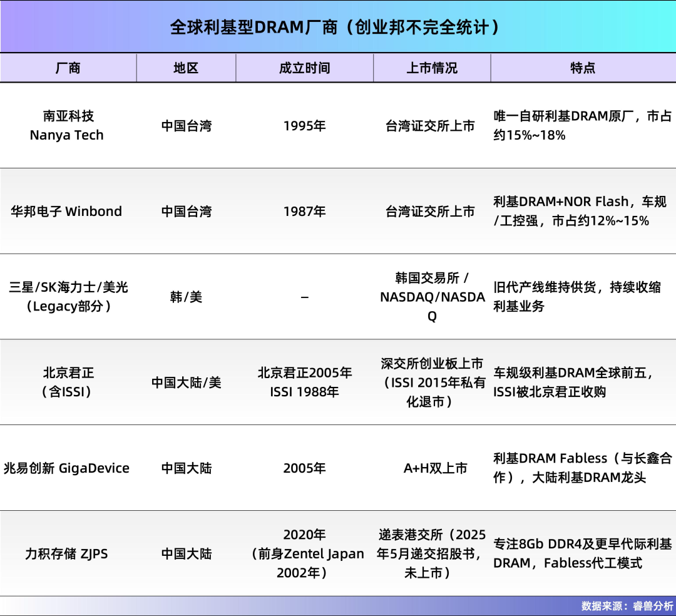
Task: Select the 成立时间 column header
Action: click(x=304, y=68)
